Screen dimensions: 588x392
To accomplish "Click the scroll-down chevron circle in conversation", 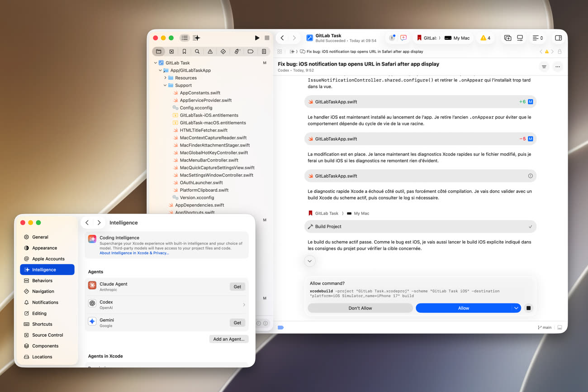I will pos(310,261).
